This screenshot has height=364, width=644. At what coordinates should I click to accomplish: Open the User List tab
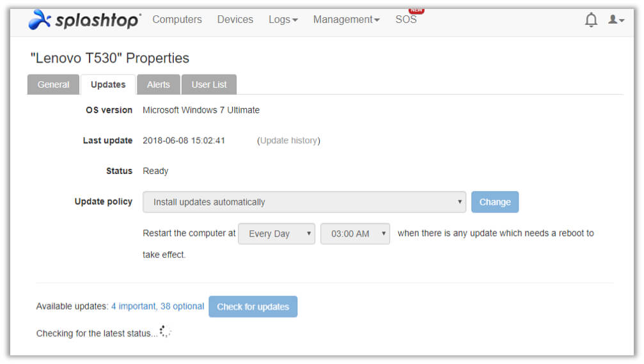coord(209,84)
